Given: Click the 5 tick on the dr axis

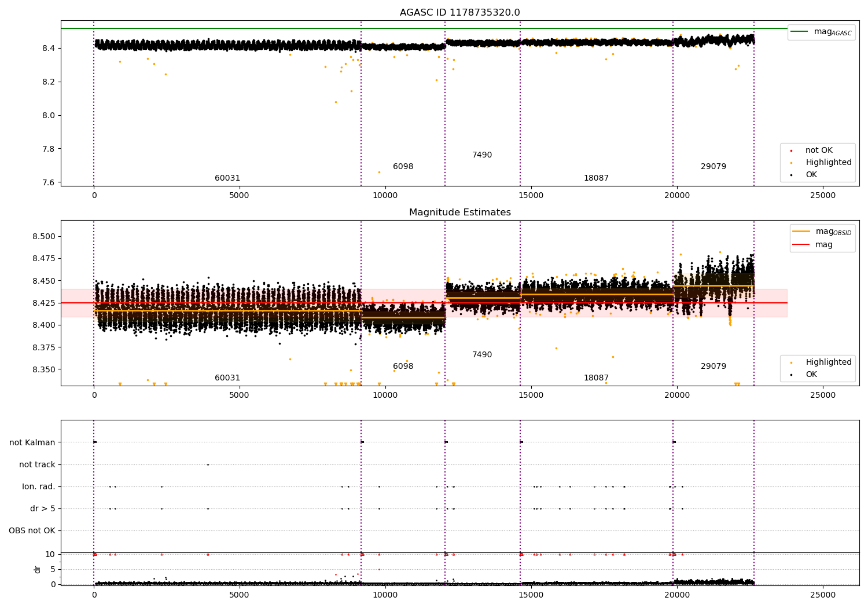Looking at the screenshot, I should point(53,569).
